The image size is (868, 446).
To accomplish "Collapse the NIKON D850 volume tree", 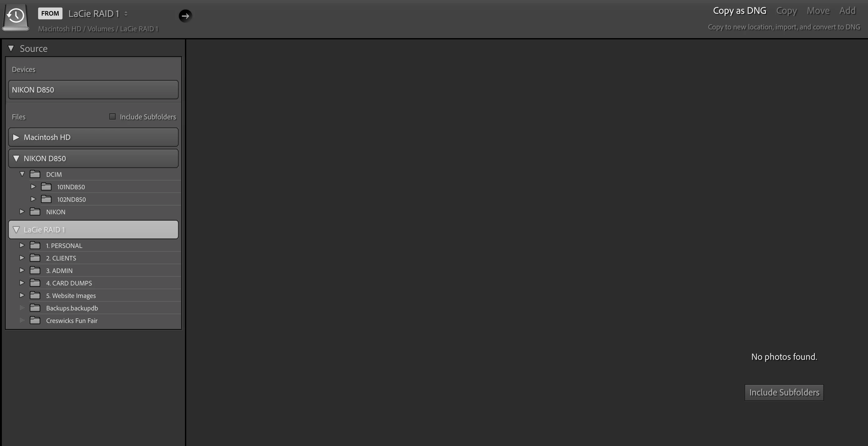I will (x=16, y=158).
